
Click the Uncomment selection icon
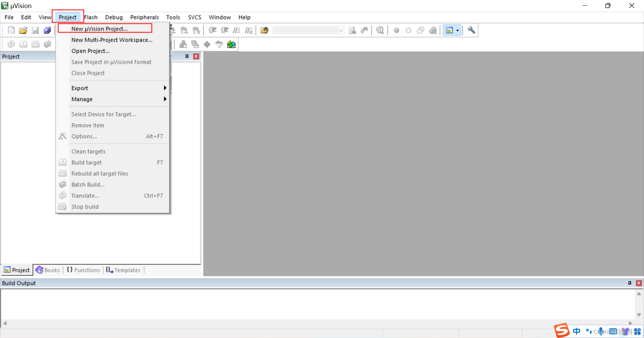tap(249, 30)
